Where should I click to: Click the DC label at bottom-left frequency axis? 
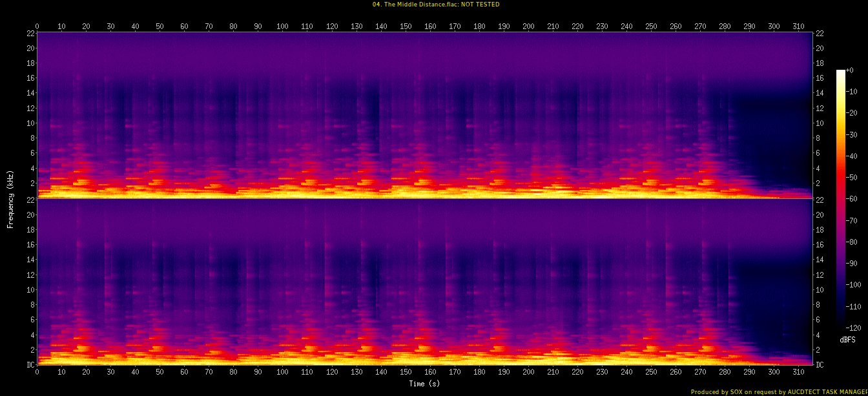point(30,365)
